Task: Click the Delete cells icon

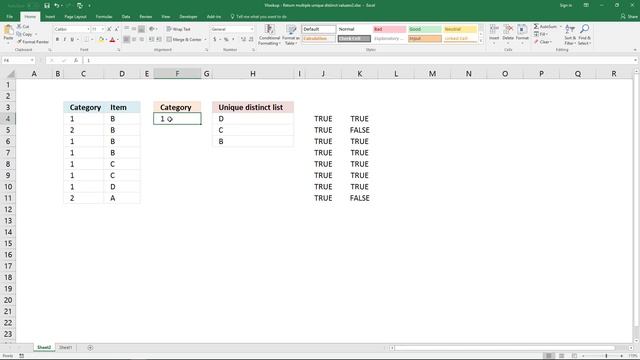Action: click(x=508, y=29)
